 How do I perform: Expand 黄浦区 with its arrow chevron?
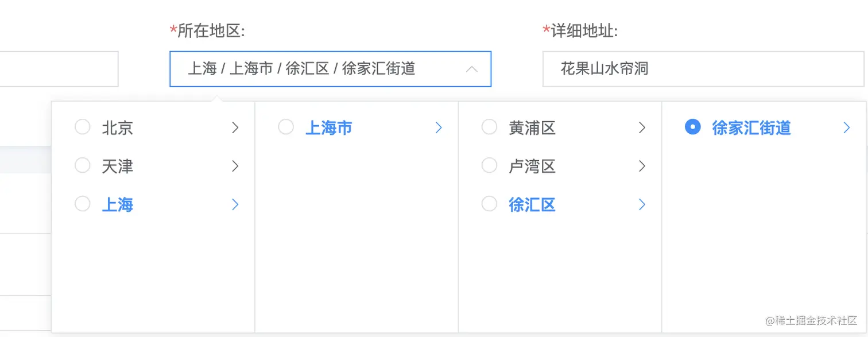(642, 127)
